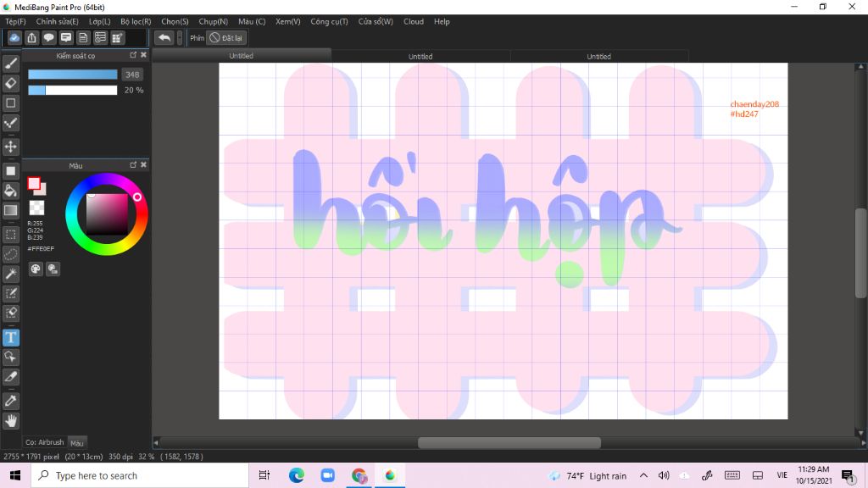868x488 pixels.
Task: Open the color palette icon
Action: [x=36, y=269]
